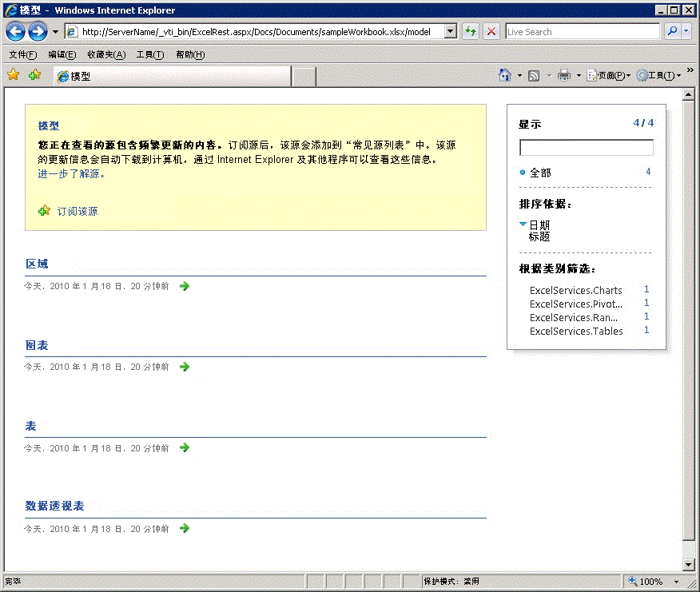The width and height of the screenshot is (700, 592).
Task: Open the Favorites Center star icon
Action: [x=14, y=74]
